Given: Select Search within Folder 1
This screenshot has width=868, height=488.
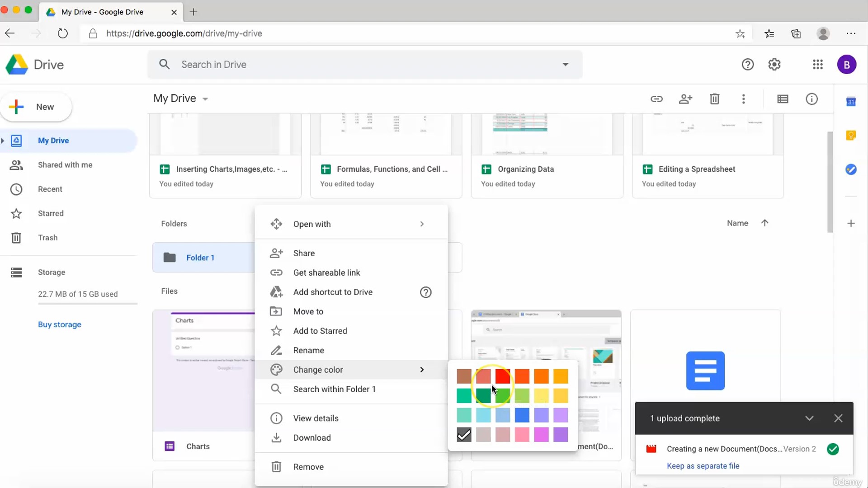Looking at the screenshot, I should [x=351, y=389].
